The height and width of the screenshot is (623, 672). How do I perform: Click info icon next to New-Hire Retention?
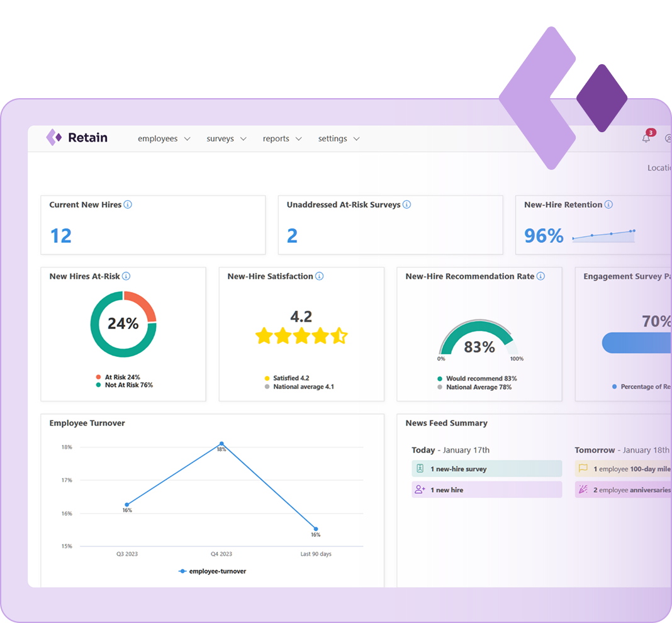click(608, 205)
